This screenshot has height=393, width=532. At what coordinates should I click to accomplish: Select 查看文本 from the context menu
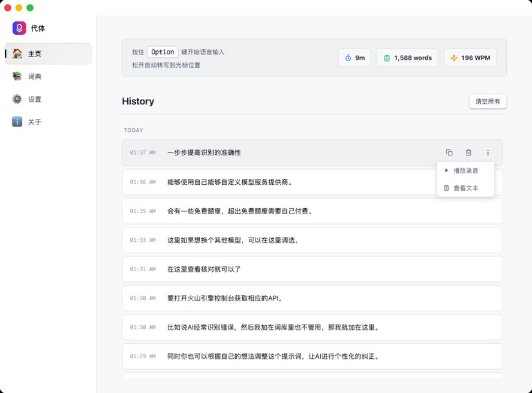(x=465, y=188)
